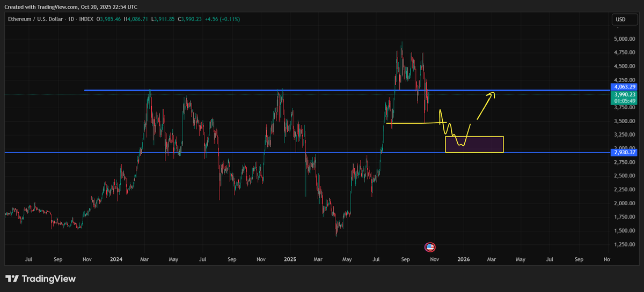Click the 01:05:49 bar countdown timer
The height and width of the screenshot is (292, 644).
624,101
